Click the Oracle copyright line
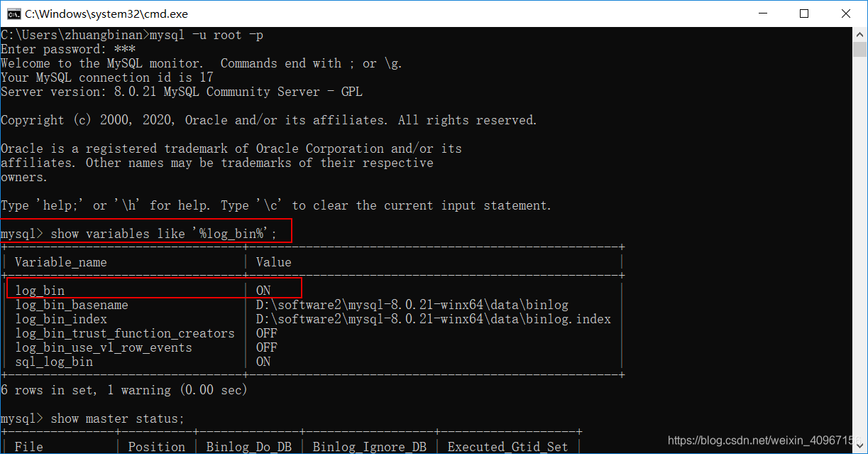The height and width of the screenshot is (454, 868). coord(269,120)
